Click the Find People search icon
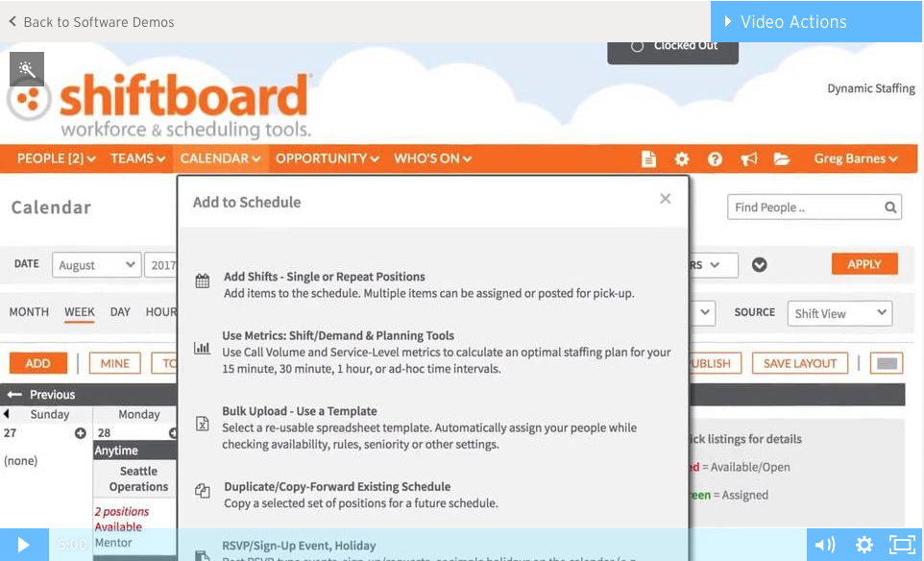 tap(889, 207)
